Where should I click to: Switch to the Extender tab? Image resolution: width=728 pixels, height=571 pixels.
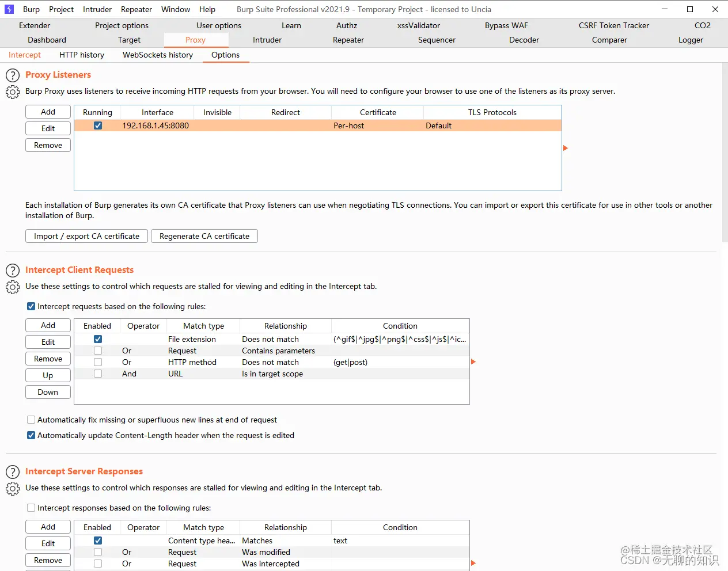point(35,25)
